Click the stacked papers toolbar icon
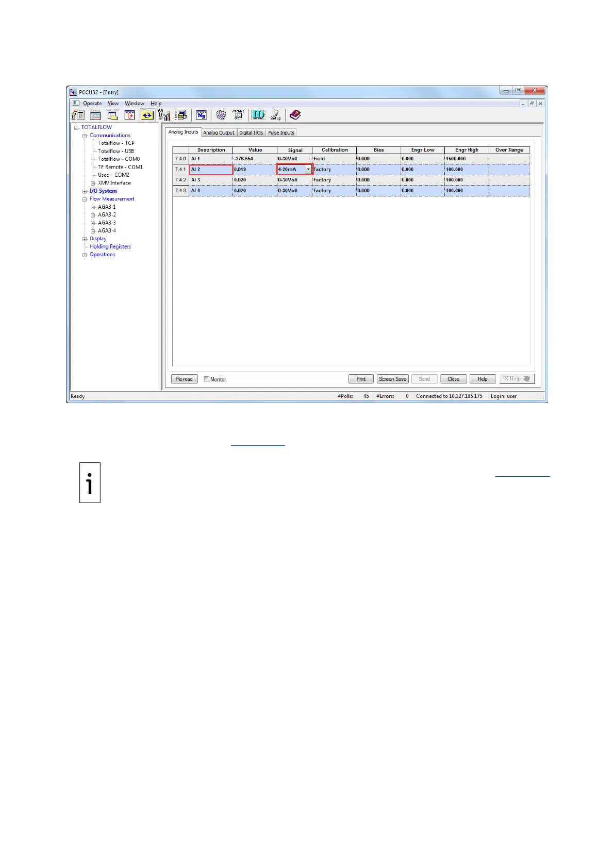Viewport: 614px width, 868px height. click(221, 115)
